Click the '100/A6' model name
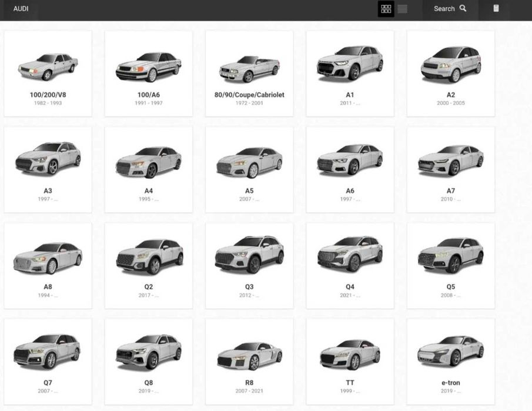 coord(149,95)
